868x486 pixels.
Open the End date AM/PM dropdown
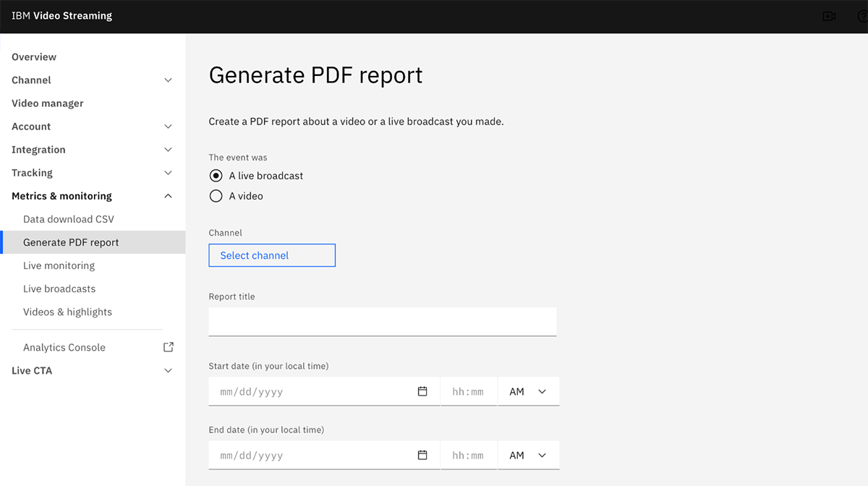[528, 455]
